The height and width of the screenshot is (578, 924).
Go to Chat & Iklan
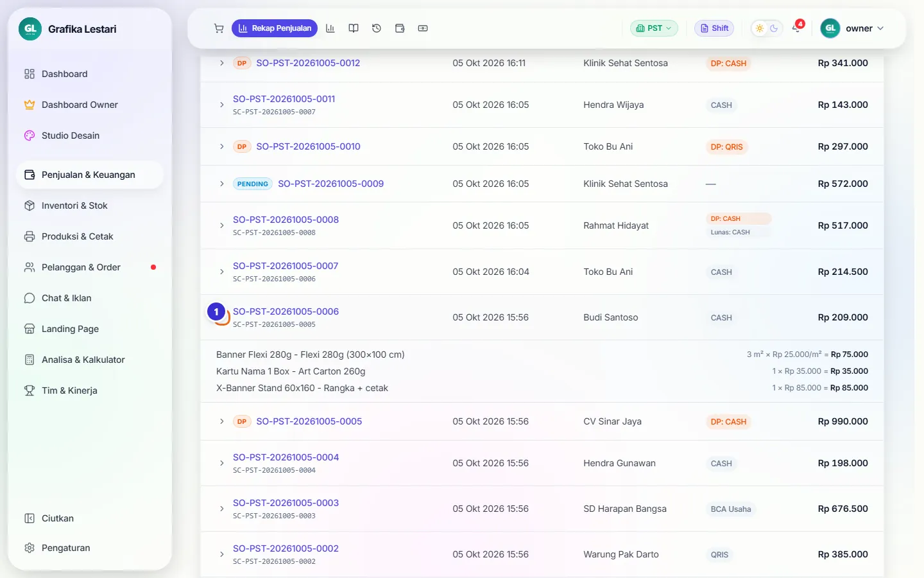90,298
